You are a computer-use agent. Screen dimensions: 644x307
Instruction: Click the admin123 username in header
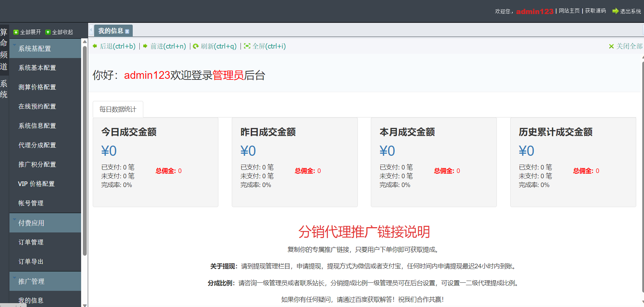coord(535,11)
